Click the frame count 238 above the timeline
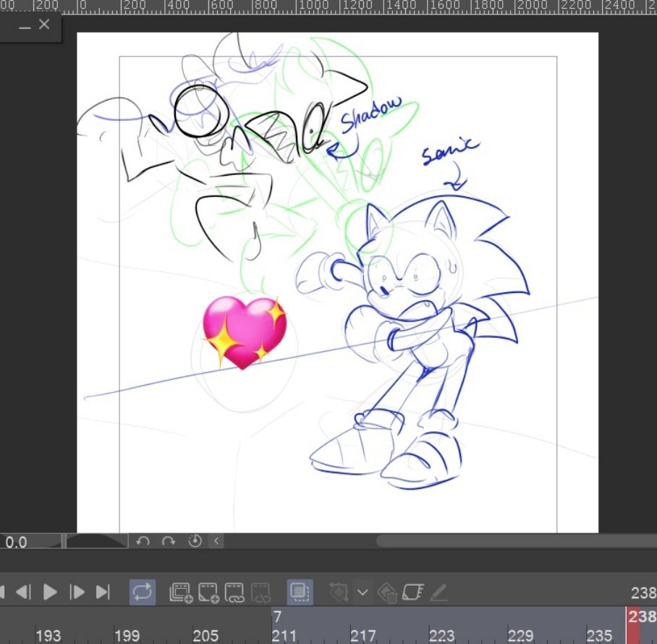The image size is (657, 644). point(643,593)
